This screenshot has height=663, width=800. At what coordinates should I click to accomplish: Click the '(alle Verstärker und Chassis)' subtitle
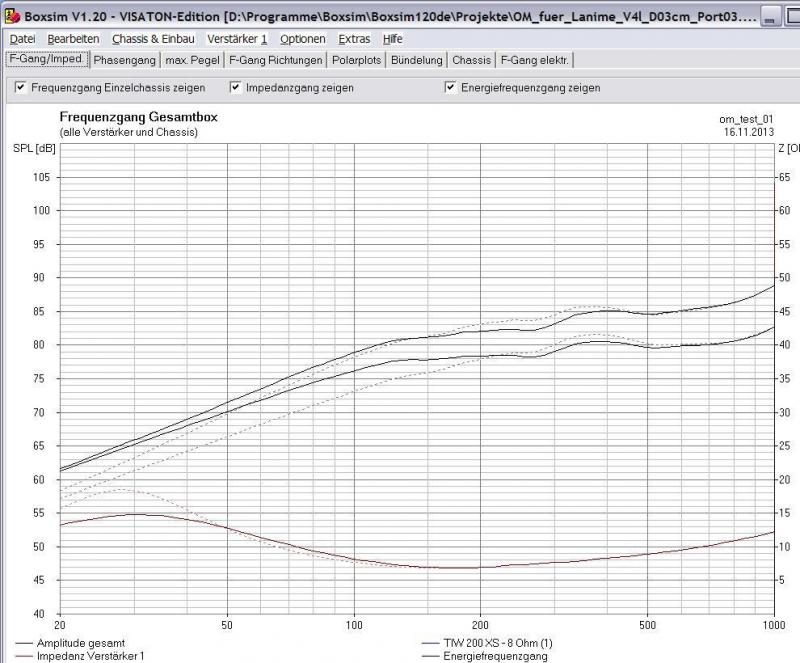(128, 132)
